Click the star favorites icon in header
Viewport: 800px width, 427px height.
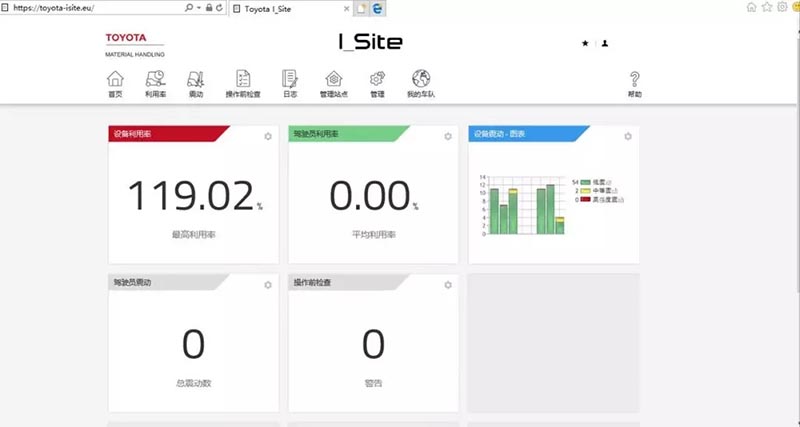pos(585,43)
